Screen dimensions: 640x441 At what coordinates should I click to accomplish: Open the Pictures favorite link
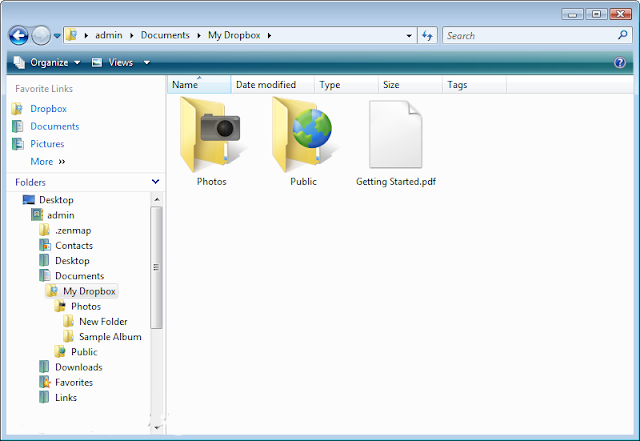[47, 144]
